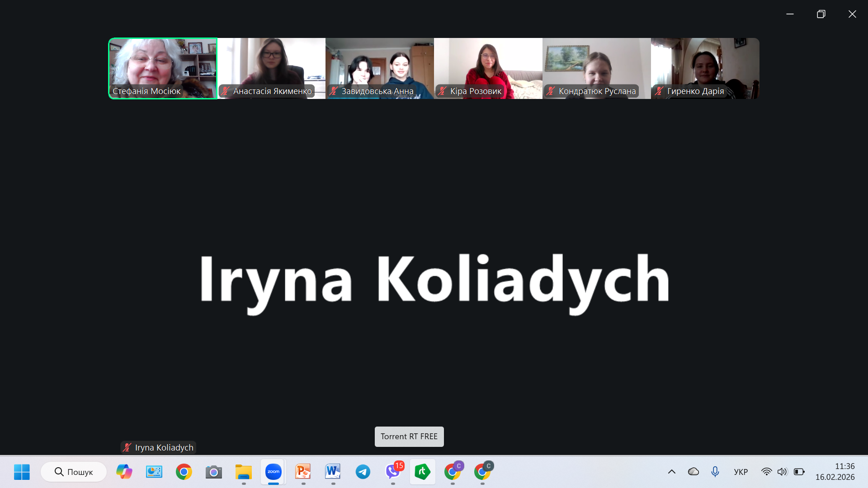Click the Пошук search box

(x=74, y=472)
